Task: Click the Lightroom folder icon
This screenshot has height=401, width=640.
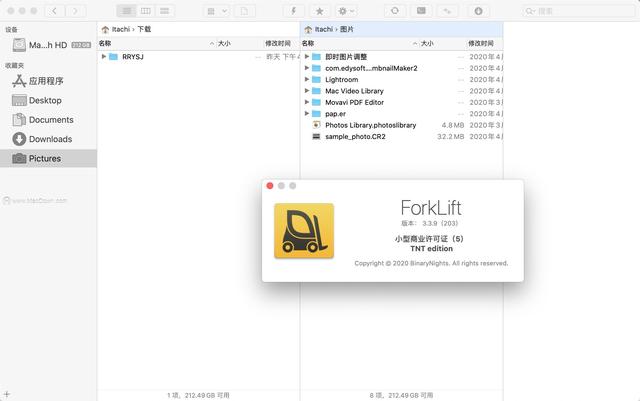Action: tap(316, 79)
